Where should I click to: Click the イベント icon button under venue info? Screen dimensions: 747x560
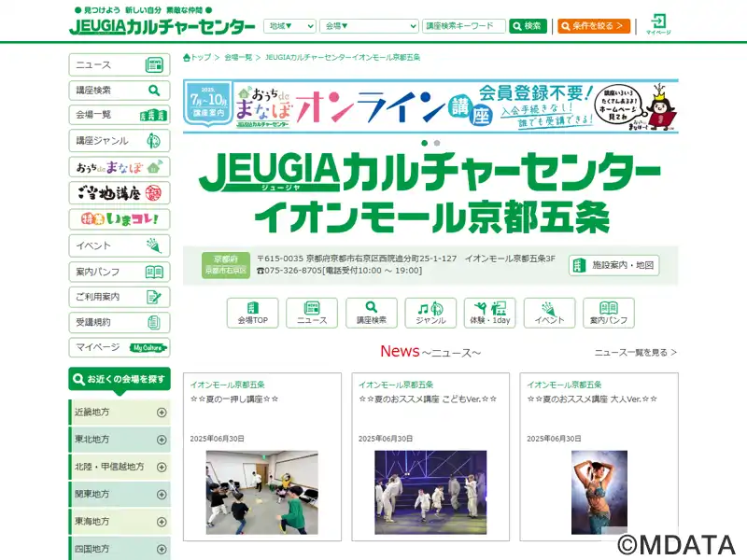[549, 313]
